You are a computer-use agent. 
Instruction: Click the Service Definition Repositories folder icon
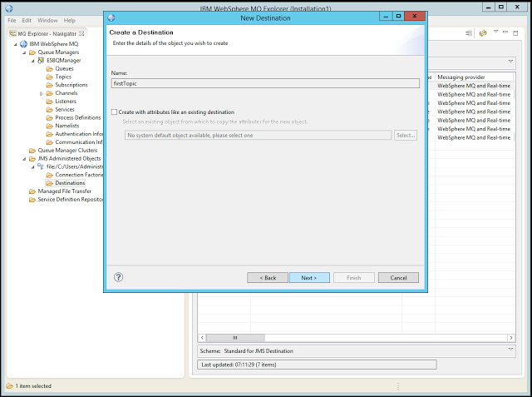32,200
